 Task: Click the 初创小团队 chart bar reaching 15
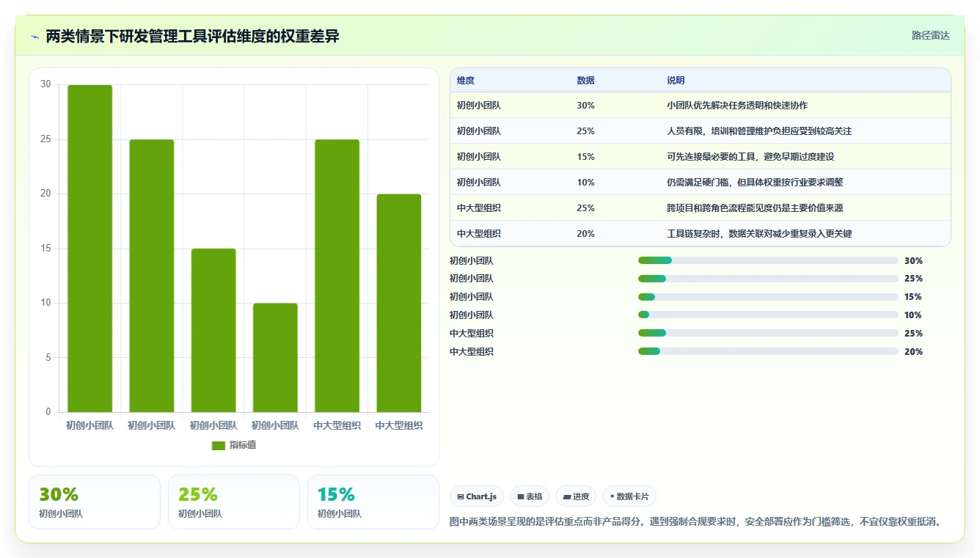coord(213,330)
